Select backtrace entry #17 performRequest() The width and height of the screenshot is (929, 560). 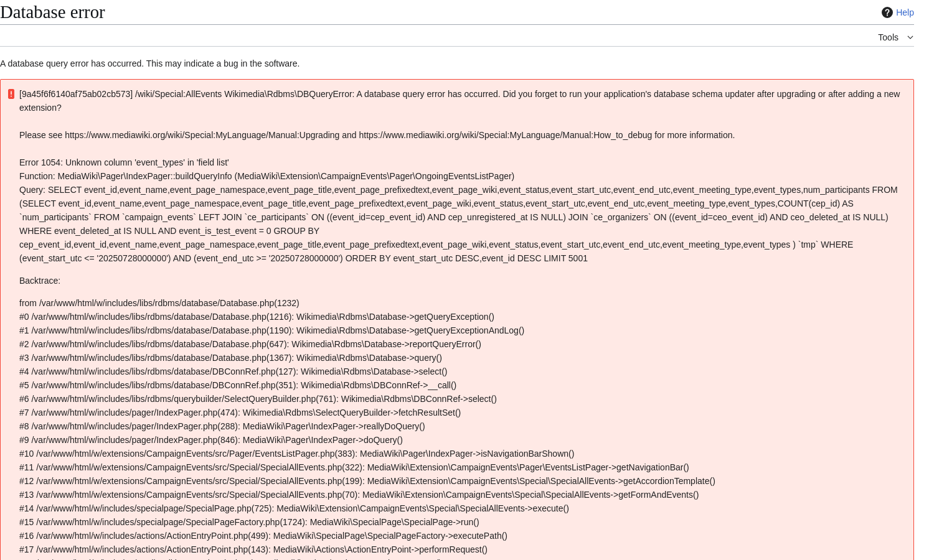pos(253,549)
